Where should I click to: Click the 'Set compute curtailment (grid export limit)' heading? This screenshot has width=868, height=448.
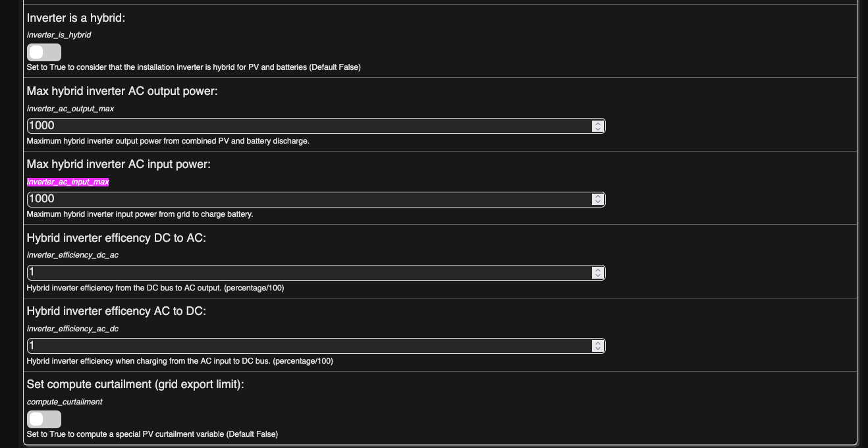coord(135,384)
